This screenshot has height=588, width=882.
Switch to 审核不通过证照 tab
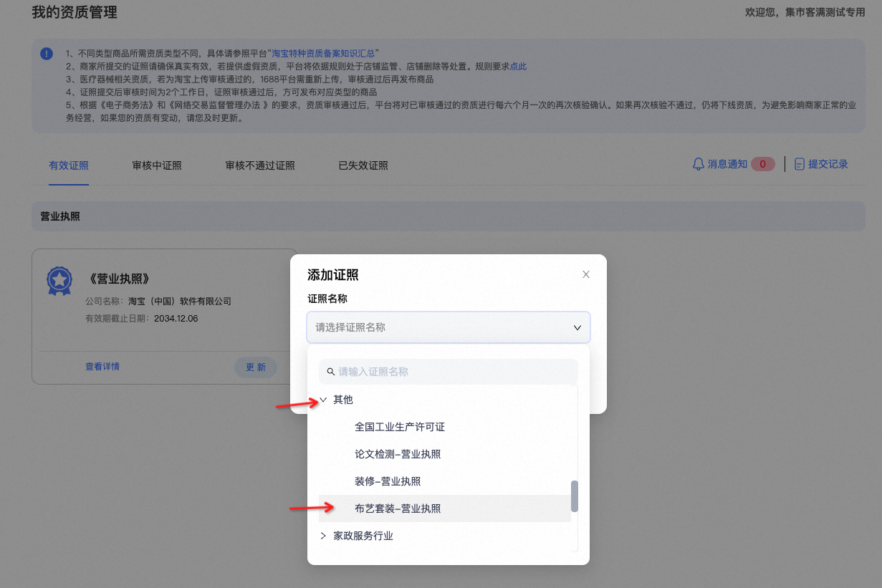pos(260,165)
